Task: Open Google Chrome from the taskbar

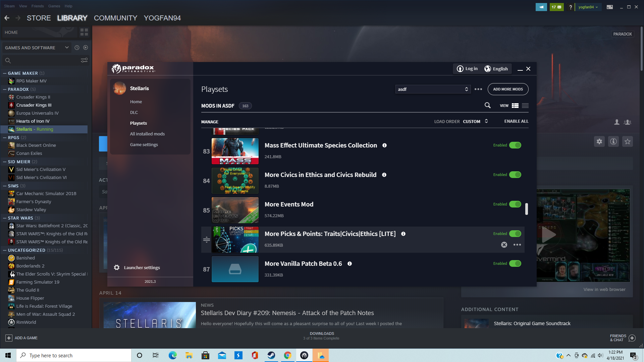Action: [x=288, y=355]
